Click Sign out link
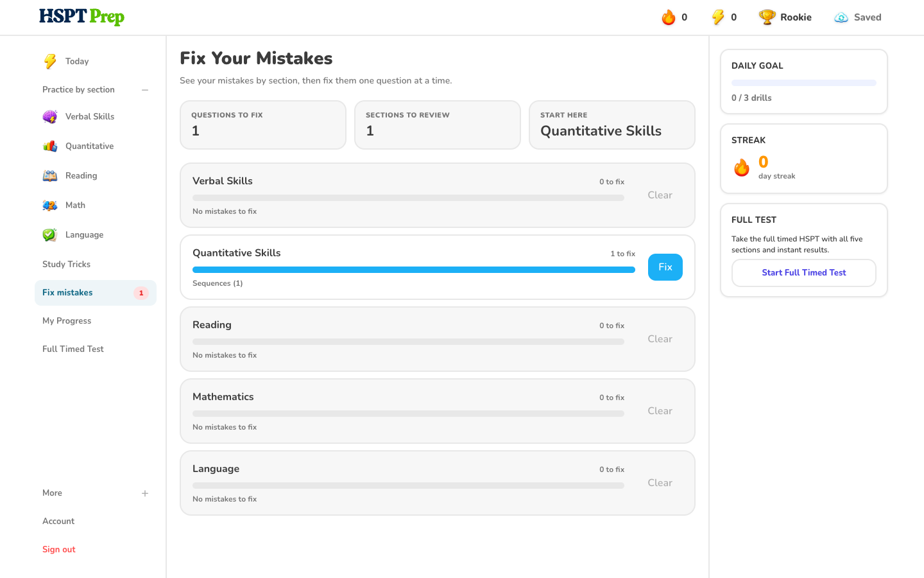The height and width of the screenshot is (578, 924). click(x=59, y=549)
